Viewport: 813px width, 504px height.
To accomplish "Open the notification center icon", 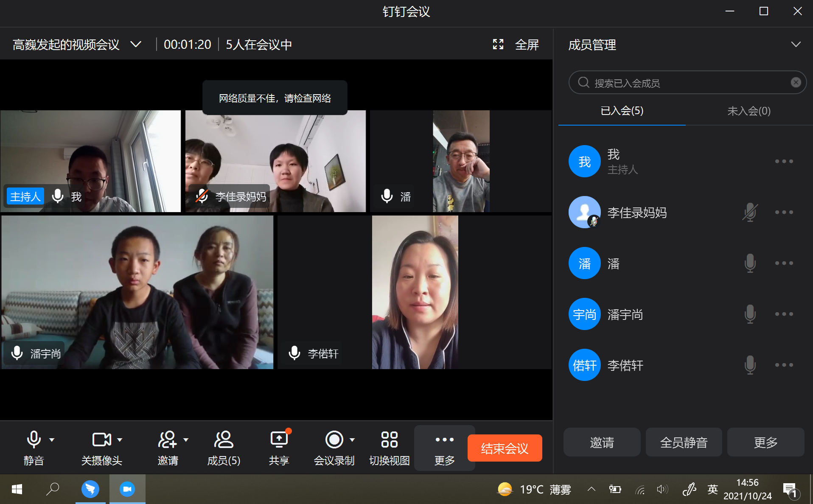I will (x=791, y=490).
